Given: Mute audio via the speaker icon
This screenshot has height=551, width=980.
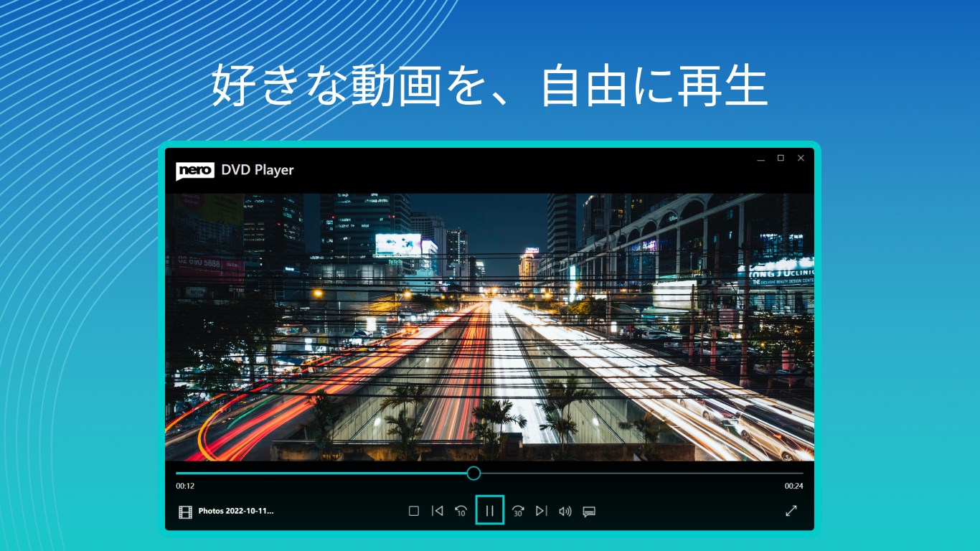Looking at the screenshot, I should pyautogui.click(x=565, y=511).
